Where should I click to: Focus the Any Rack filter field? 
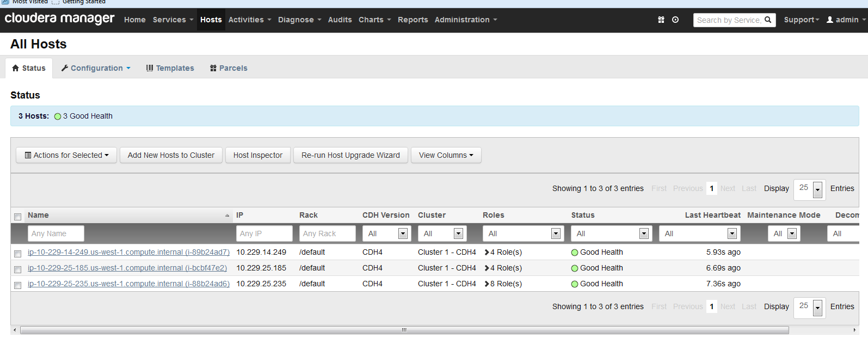(328, 233)
